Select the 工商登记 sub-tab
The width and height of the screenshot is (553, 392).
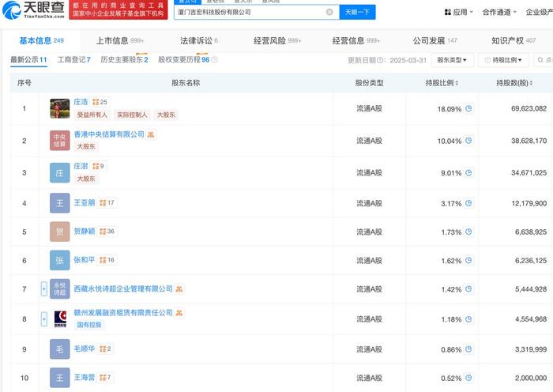(74, 59)
